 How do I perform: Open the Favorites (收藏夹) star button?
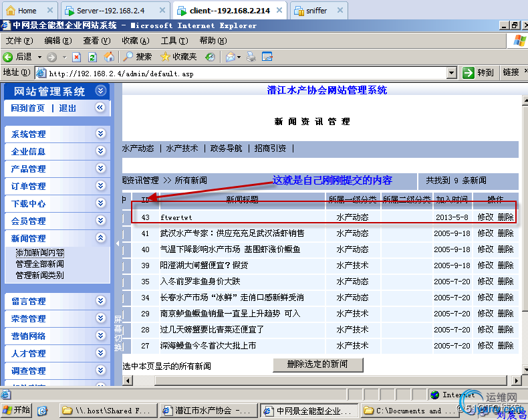pos(178,57)
